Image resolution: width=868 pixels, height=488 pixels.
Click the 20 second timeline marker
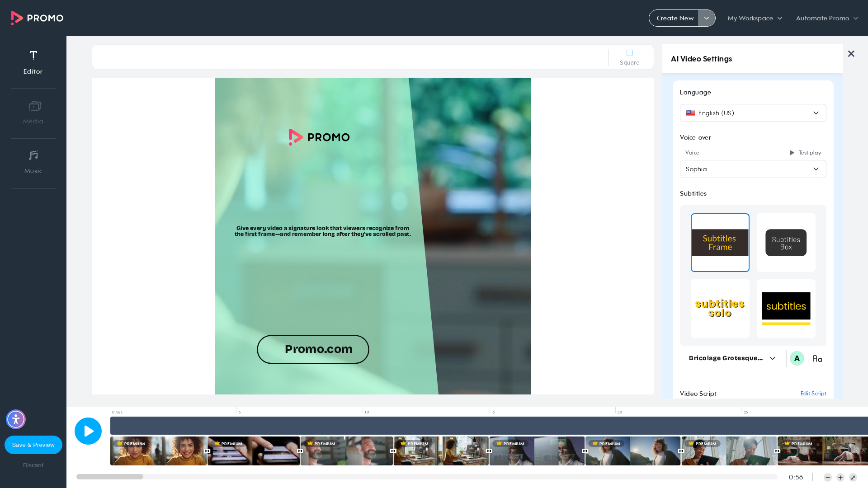pos(620,412)
